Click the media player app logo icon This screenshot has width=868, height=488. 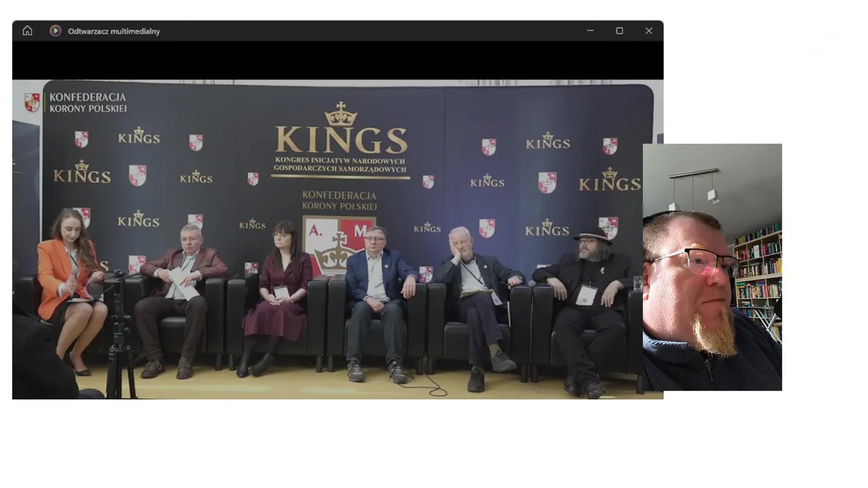56,30
